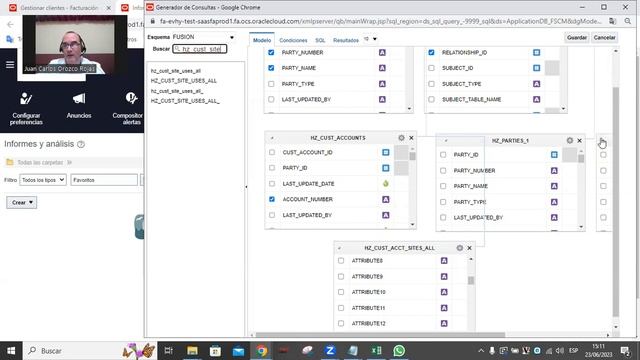Open Configurar preferencias icon
This screenshot has width=640, height=360.
(26, 98)
